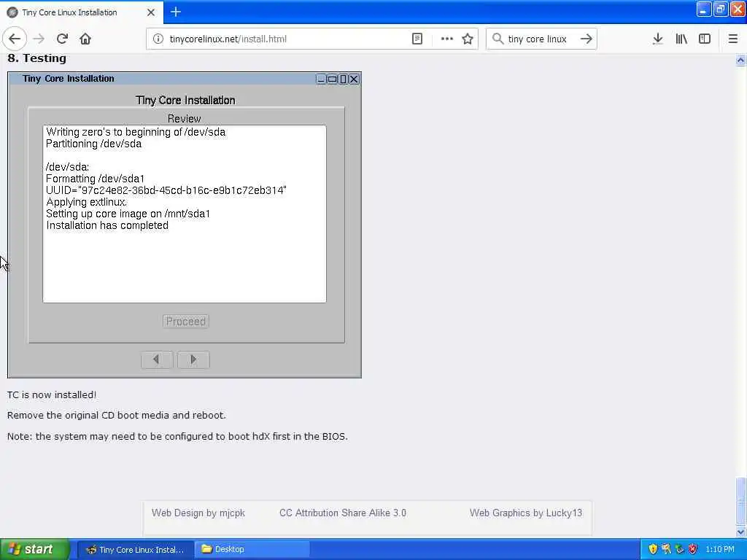
Task: Click Web Design by mjcpk footer text
Action: coord(198,513)
